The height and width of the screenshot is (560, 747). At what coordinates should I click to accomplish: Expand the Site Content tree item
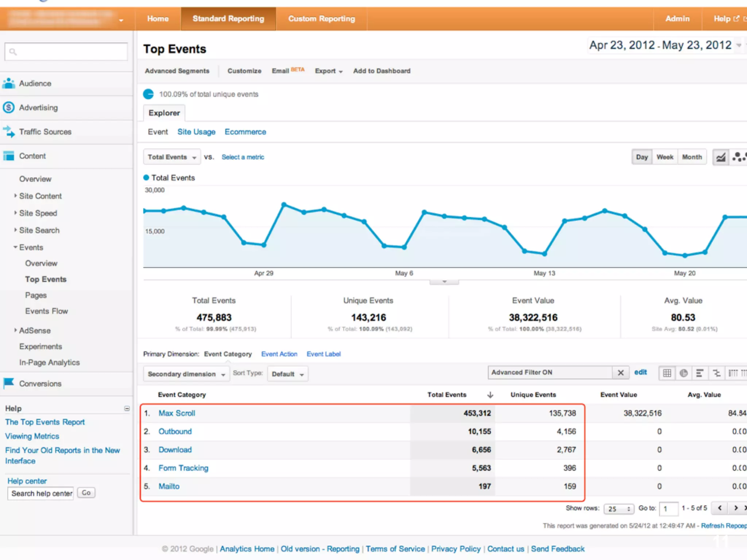coord(15,196)
